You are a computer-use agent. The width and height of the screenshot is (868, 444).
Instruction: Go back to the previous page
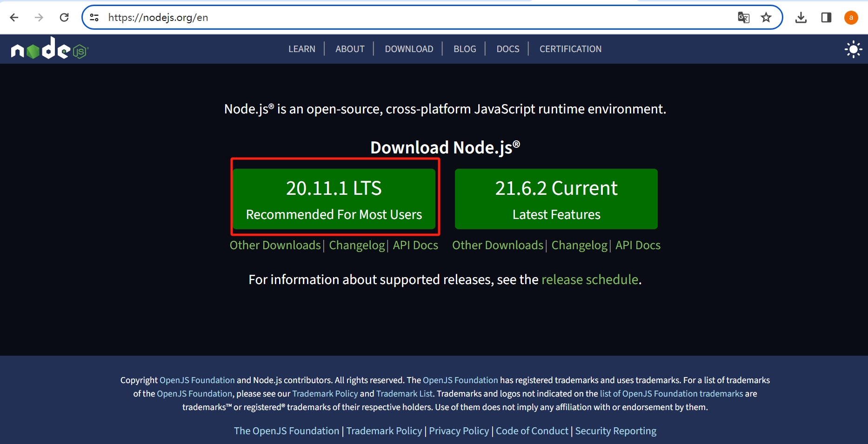[14, 18]
